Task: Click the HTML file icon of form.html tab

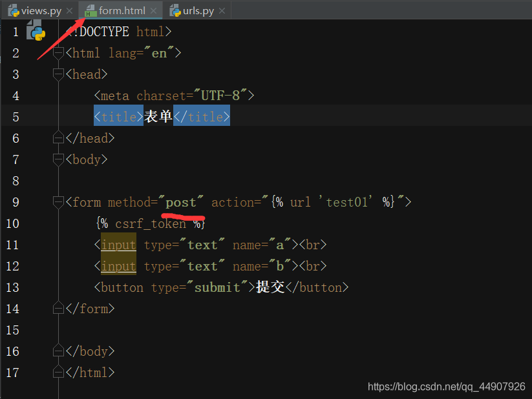Action: 90,10
